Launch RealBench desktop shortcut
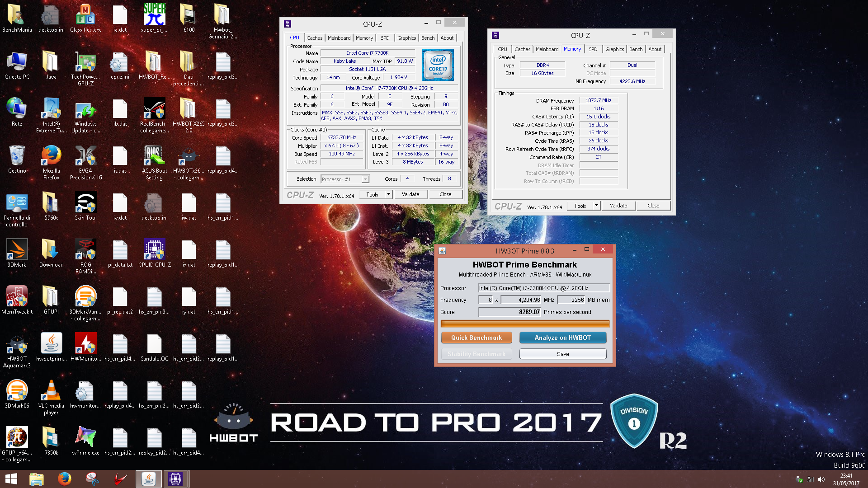The height and width of the screenshot is (488, 868). point(154,115)
